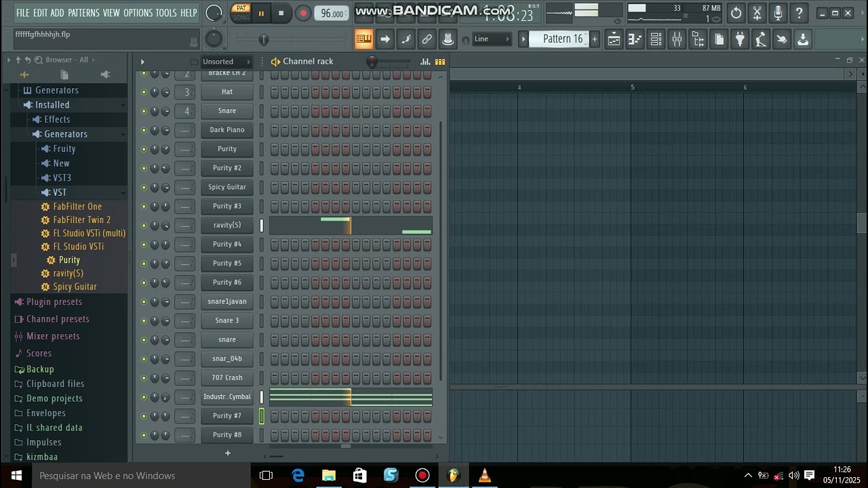The image size is (868, 488).
Task: Add new pattern with plus button
Action: (595, 39)
